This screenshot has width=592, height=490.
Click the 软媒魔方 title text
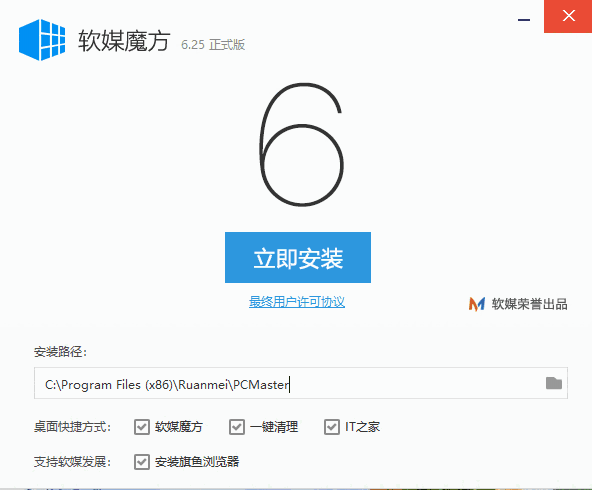pos(124,41)
